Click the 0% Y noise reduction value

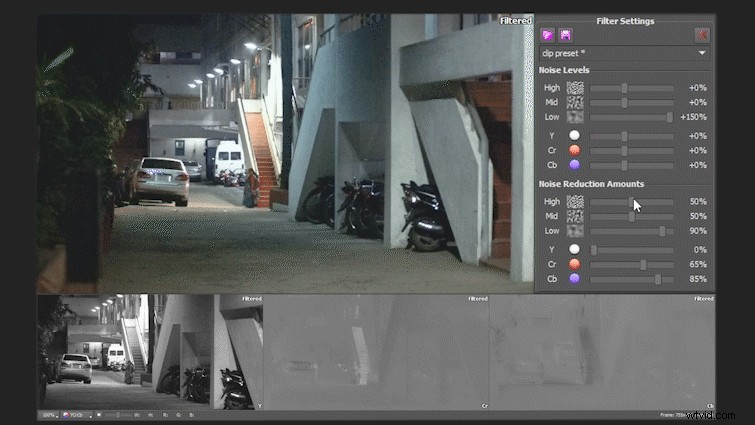pos(700,250)
